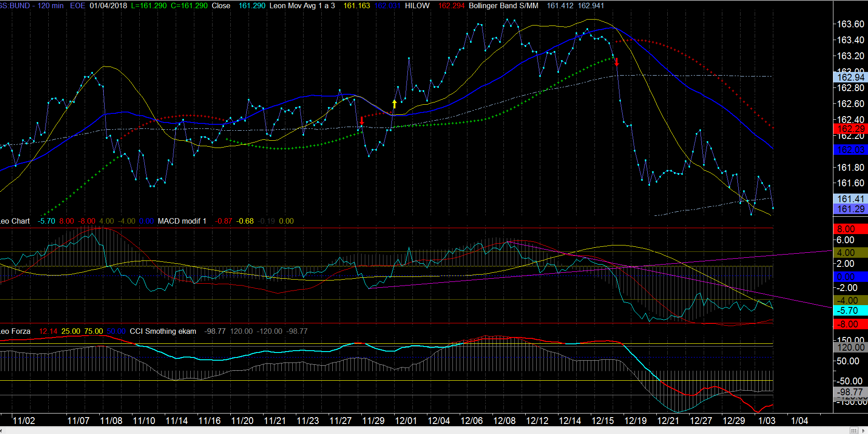Click the red HILOW value 162.294

click(452, 6)
